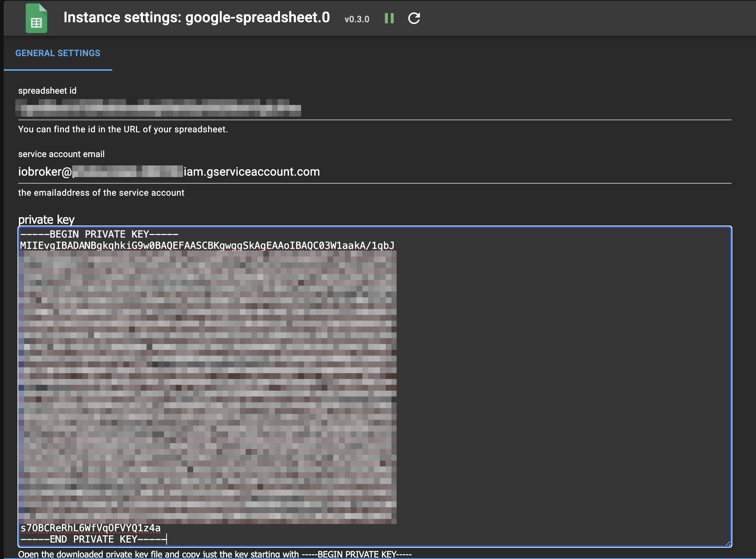Screen dimensions: 756x559
Task: Click the key line starting with 'MIIEvgIBADANBgkqhkiG9w0'
Action: tap(207, 246)
